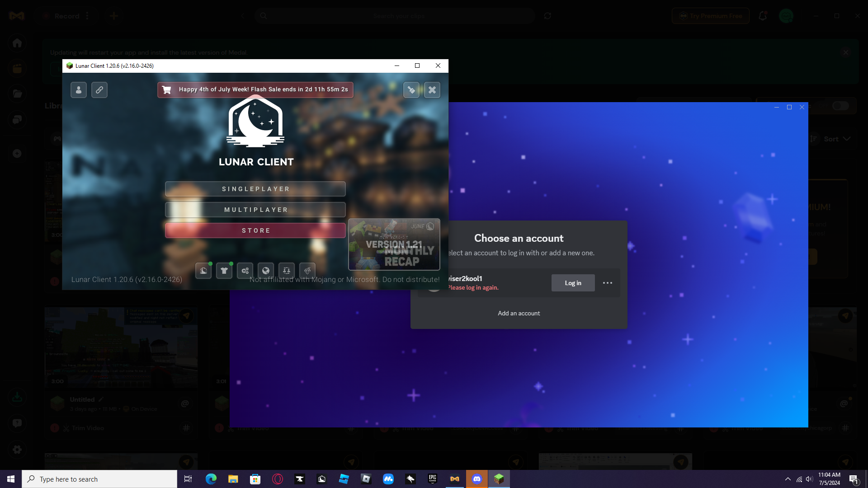Open the Untitled clip thumbnail in Medal

pos(121,347)
